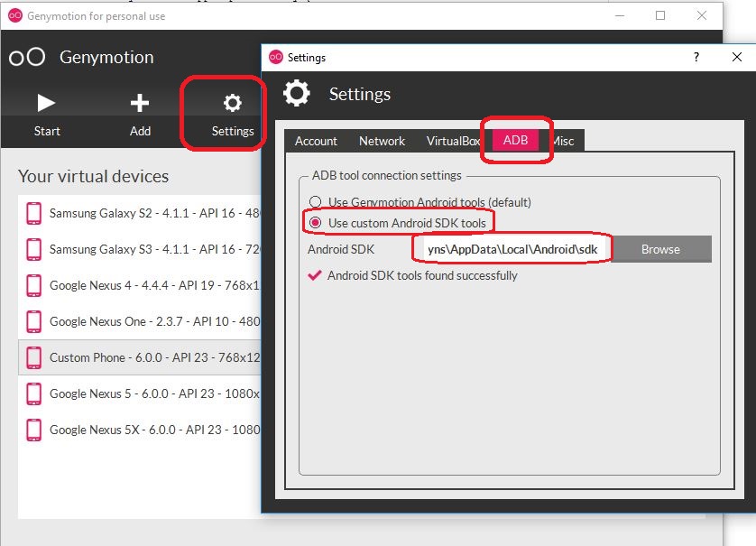Click the Genymotion logo in Settings title bar
The height and width of the screenshot is (546, 756).
[276, 57]
